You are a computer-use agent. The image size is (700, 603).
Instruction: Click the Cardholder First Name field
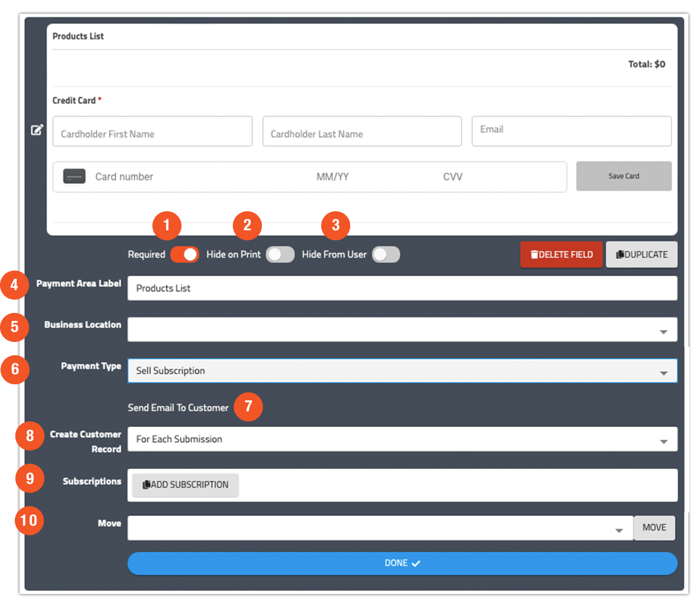pyautogui.click(x=152, y=131)
